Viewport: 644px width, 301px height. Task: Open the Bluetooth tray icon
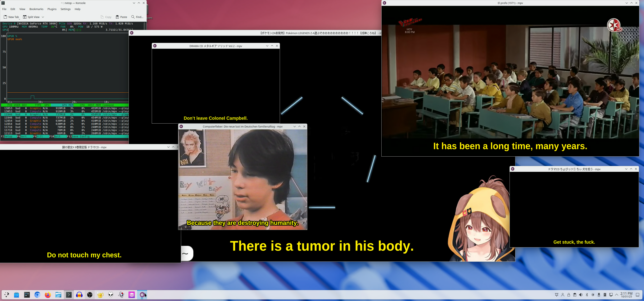click(587, 295)
